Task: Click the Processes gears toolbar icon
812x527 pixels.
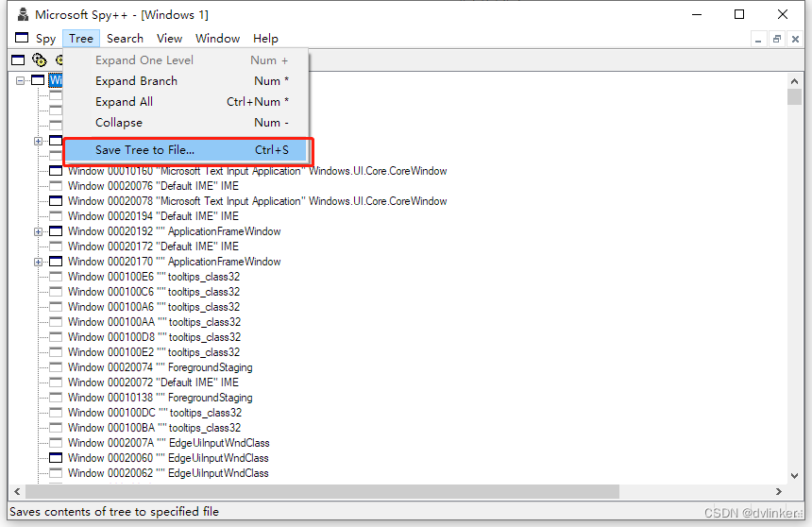Action: [x=40, y=60]
